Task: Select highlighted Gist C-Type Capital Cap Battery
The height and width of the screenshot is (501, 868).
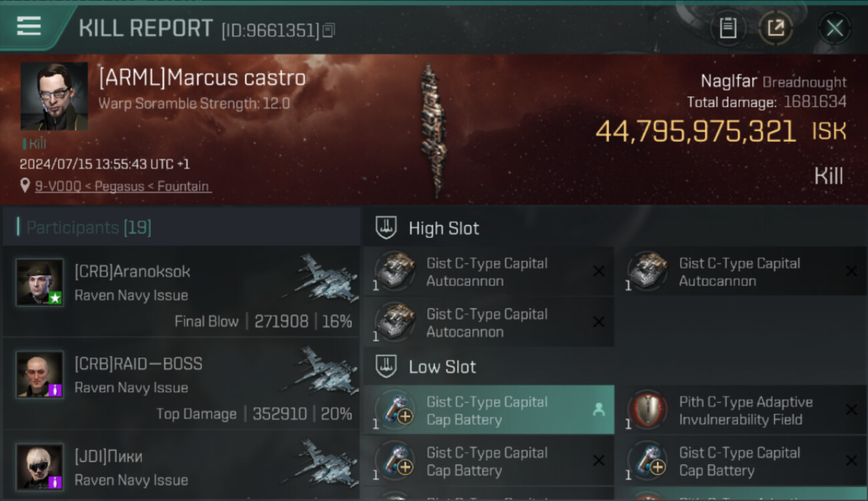Action: coord(489,410)
